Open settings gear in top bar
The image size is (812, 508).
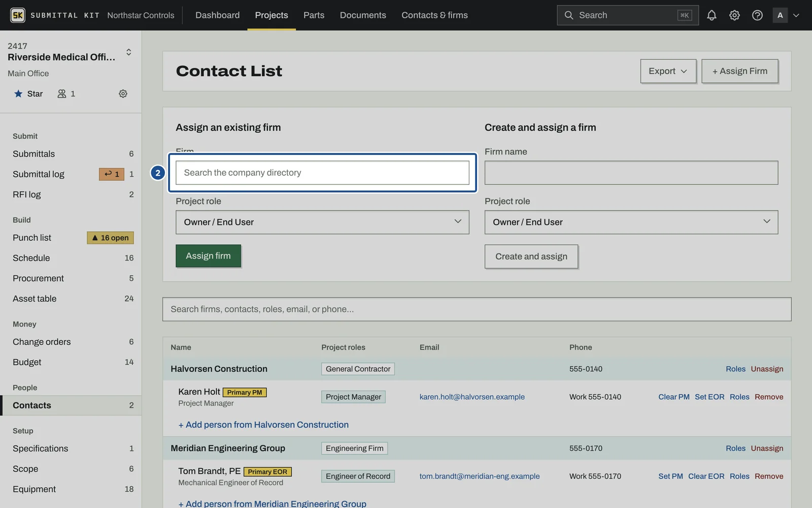click(x=734, y=15)
